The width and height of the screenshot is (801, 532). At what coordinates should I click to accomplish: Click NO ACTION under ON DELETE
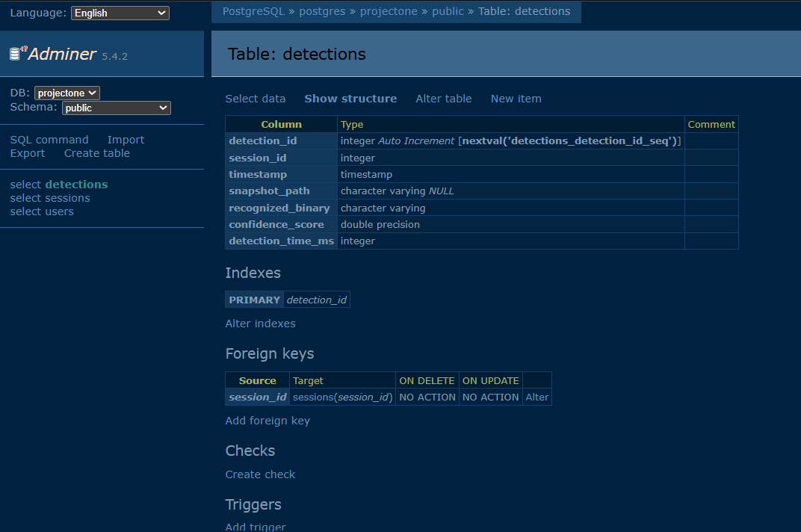pyautogui.click(x=427, y=397)
